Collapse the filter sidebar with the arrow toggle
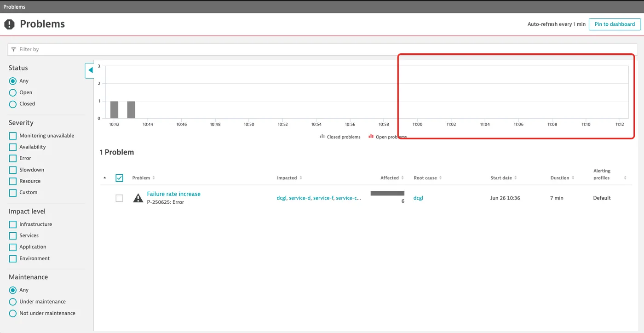Viewport: 644px width, 333px height. [90, 70]
